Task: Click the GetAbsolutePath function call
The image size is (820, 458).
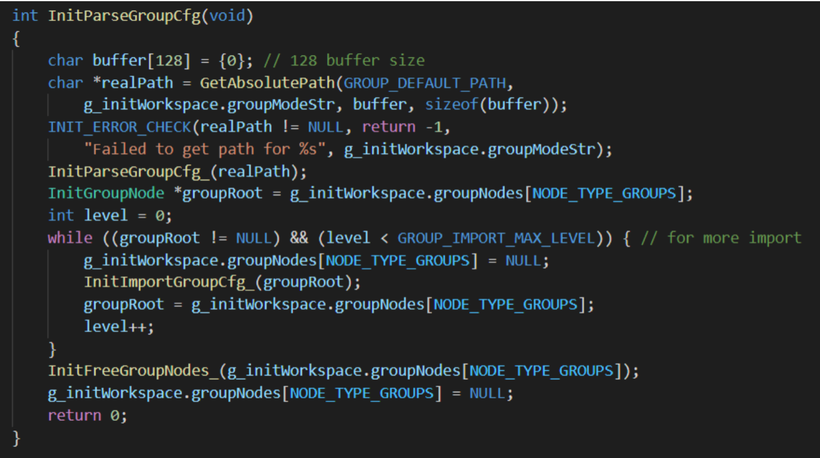Action: [x=267, y=83]
